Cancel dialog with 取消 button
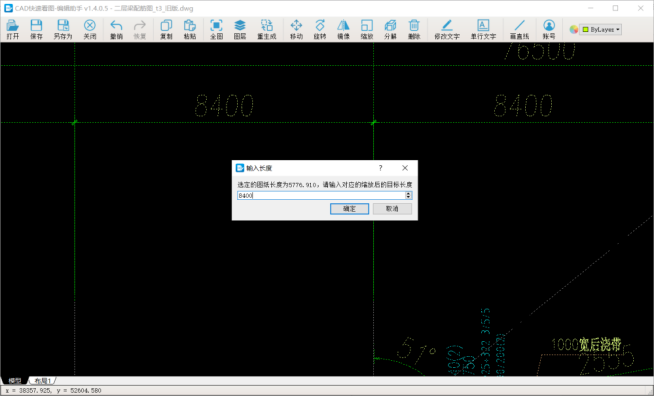 pos(392,209)
